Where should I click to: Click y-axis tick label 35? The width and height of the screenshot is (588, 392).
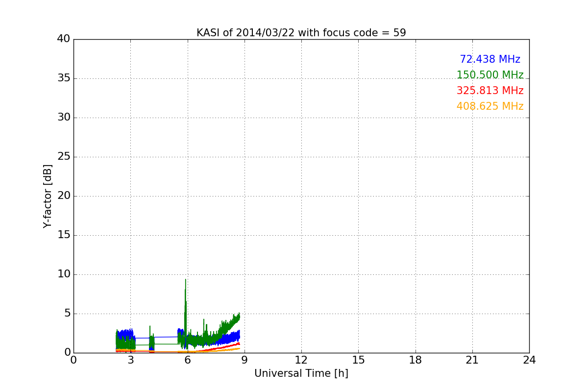point(64,78)
